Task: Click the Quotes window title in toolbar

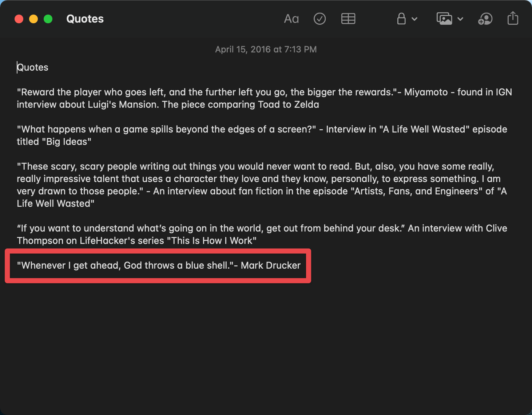Action: click(x=85, y=19)
